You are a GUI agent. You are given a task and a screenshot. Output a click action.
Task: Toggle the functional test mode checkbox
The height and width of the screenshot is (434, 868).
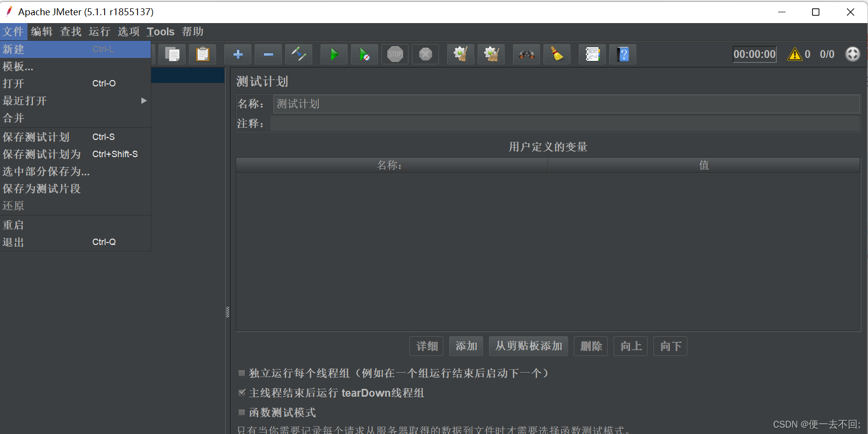[242, 412]
